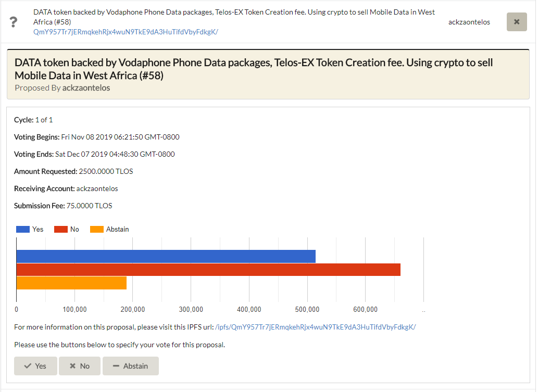Click the question mark icon in proposal header
This screenshot has height=392, width=538.
coord(14,22)
